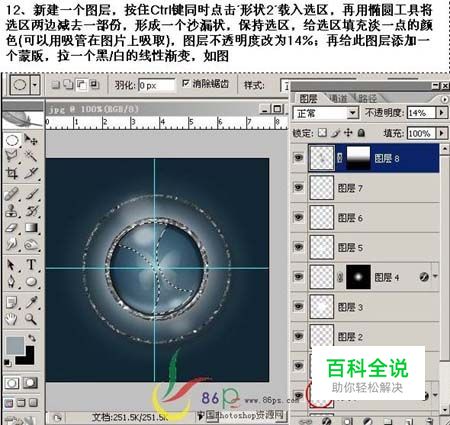This screenshot has width=450, height=425.
Task: Select the Brush tool
Action: [x=31, y=194]
